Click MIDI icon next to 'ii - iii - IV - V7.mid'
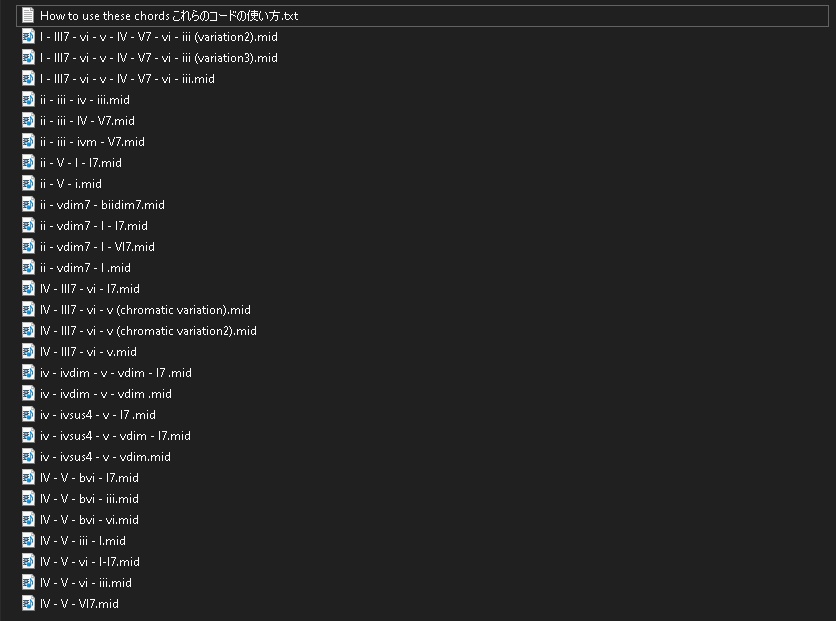Image resolution: width=836 pixels, height=621 pixels. [x=28, y=121]
